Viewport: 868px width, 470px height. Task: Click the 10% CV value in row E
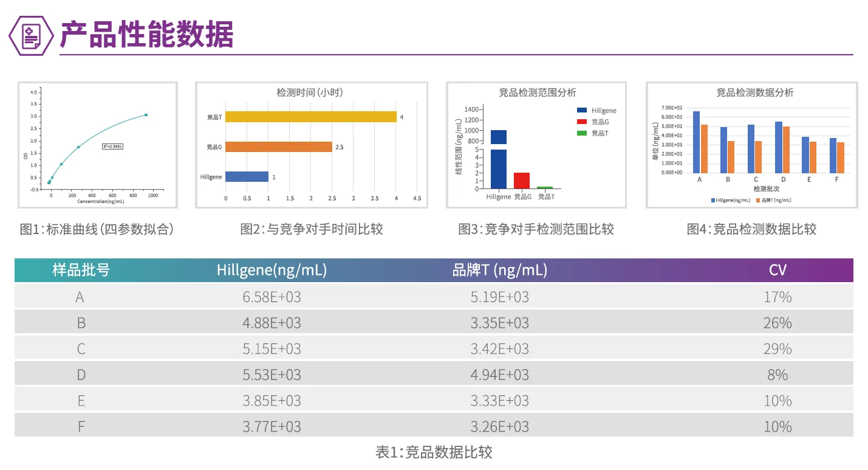click(x=777, y=401)
